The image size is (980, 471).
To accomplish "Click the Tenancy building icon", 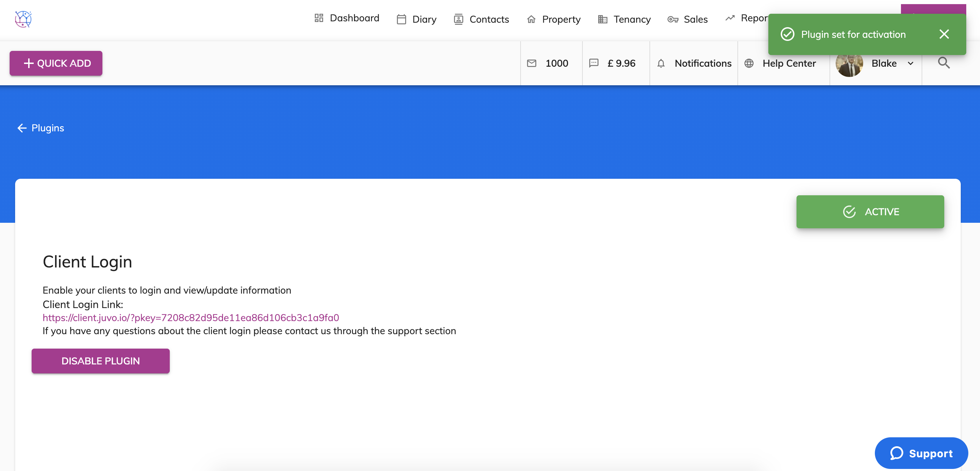I will [602, 19].
